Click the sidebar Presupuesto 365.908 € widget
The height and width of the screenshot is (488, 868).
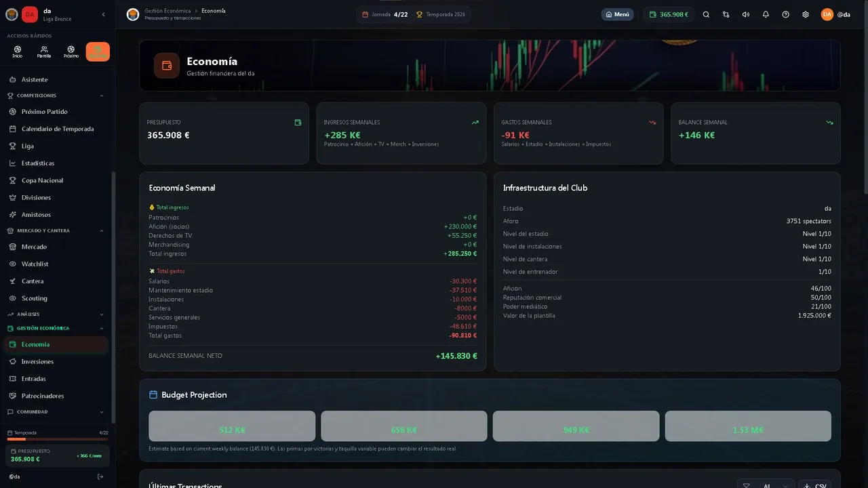click(58, 455)
